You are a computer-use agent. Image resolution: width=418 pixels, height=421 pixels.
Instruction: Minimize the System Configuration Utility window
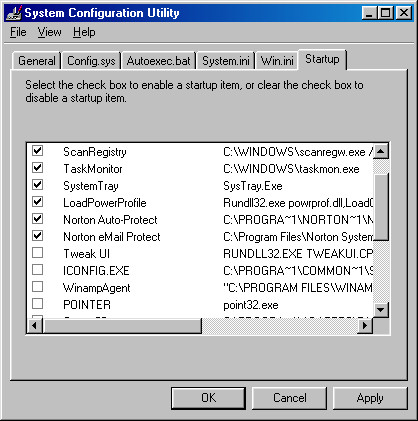pyautogui.click(x=369, y=13)
